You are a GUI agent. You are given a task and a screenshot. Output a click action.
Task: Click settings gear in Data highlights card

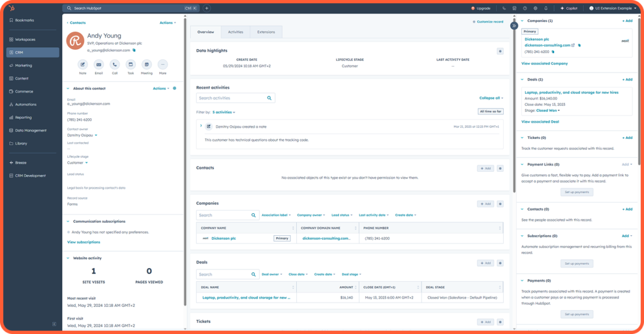[500, 52]
